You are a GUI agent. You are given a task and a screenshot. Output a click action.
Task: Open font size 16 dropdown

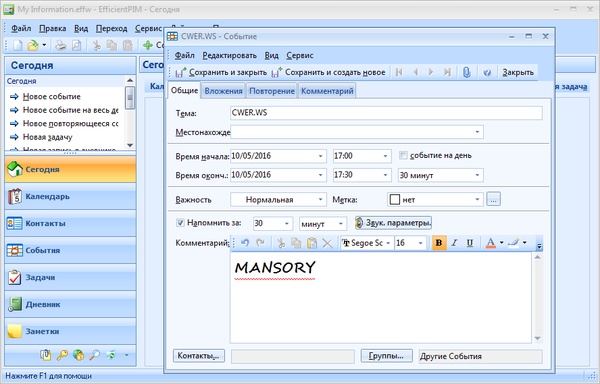[420, 243]
